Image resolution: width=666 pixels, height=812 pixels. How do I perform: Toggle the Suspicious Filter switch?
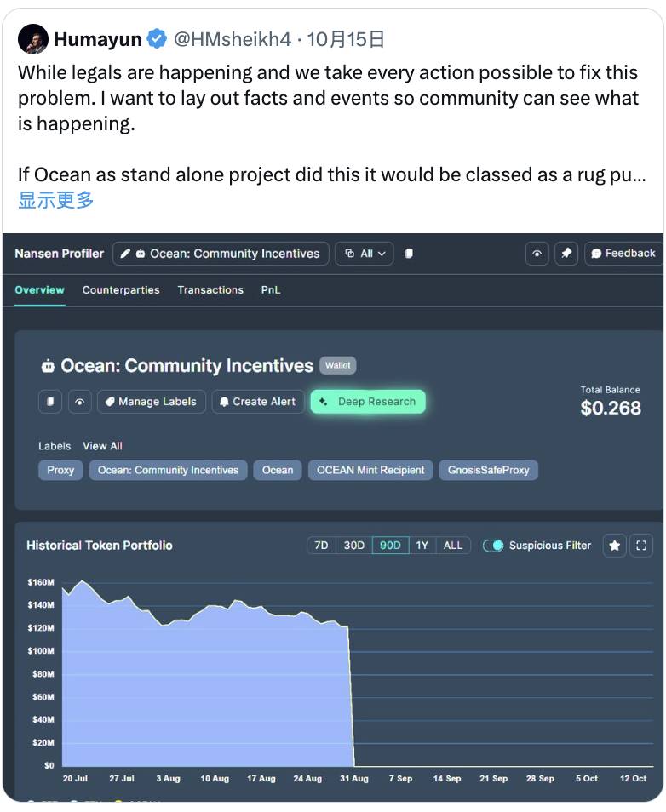pos(493,546)
